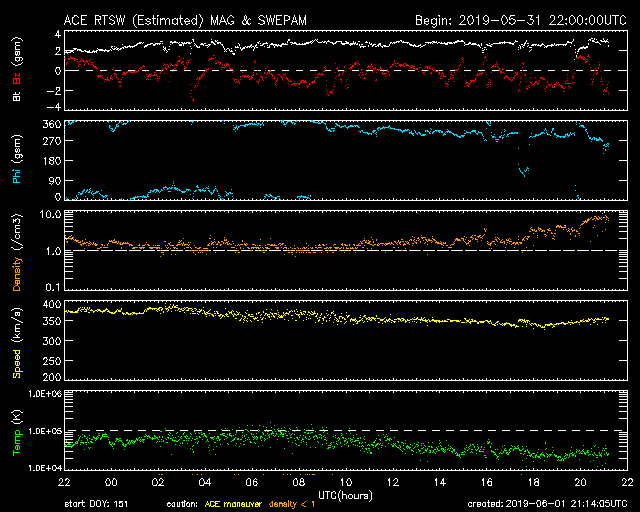Click the 00 hour tick label

click(111, 483)
